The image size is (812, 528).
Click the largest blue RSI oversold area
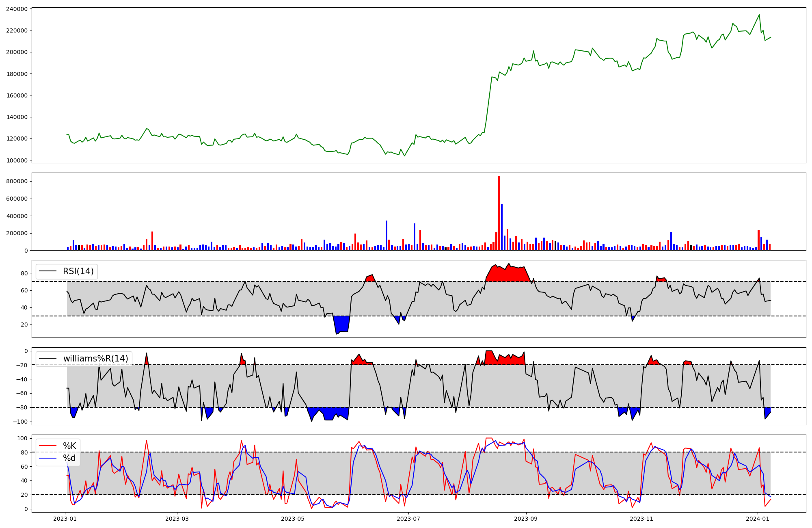tap(341, 324)
